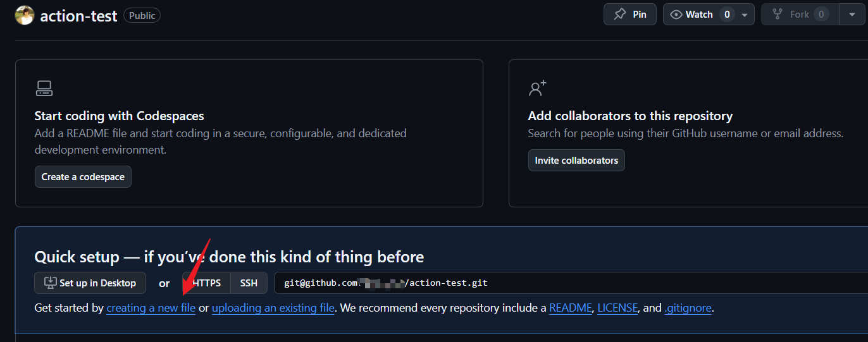
Task: Open the Watch notifications dropdown arrow
Action: coord(745,15)
